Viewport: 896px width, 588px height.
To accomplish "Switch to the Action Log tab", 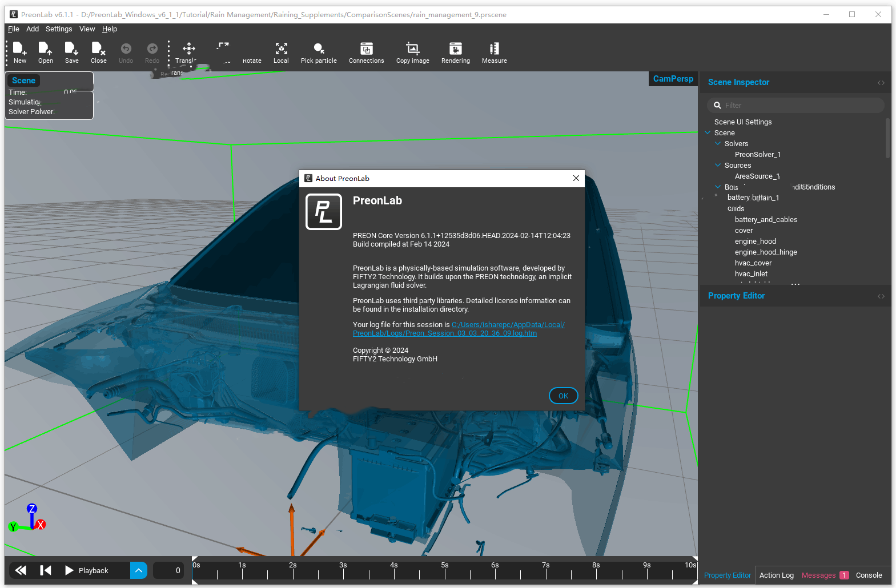I will point(777,575).
